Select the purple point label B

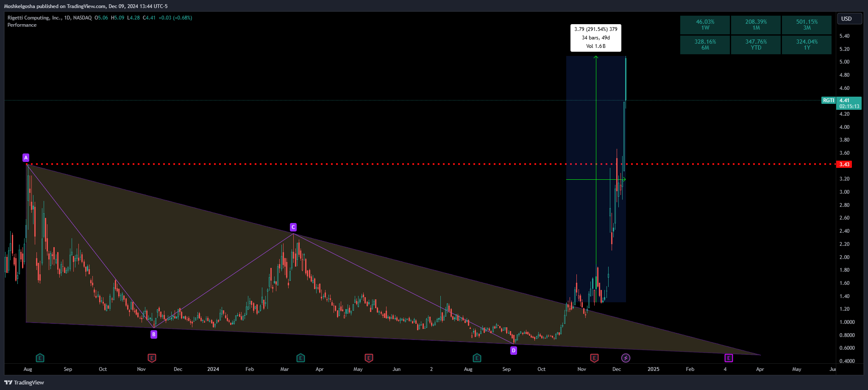coord(154,334)
